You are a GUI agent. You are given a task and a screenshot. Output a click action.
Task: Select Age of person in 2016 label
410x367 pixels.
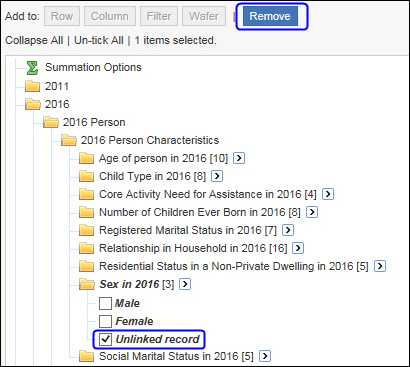pos(163,158)
